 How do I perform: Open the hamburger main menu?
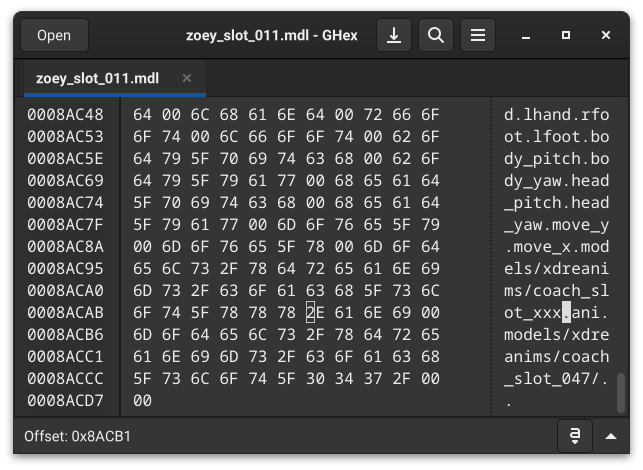(477, 36)
